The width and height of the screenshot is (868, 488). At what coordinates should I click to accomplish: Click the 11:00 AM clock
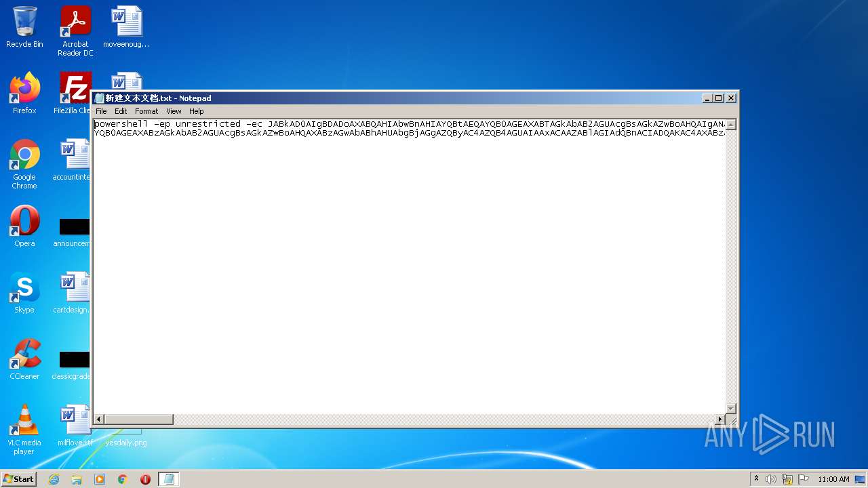pos(833,479)
